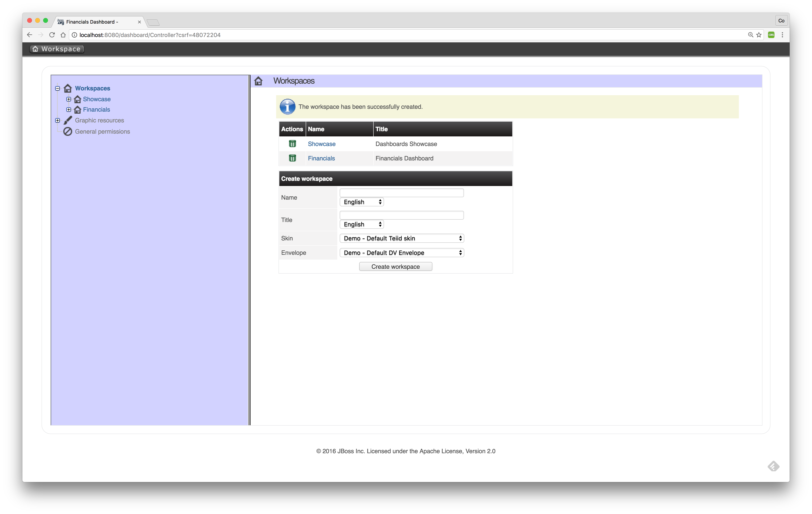The image size is (812, 514).
Task: Expand the Financials tree node
Action: click(69, 109)
